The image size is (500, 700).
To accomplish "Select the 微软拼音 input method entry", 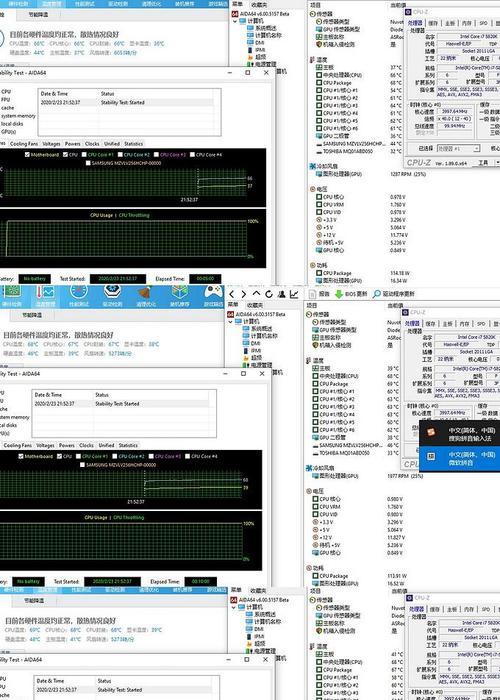I will [x=460, y=458].
